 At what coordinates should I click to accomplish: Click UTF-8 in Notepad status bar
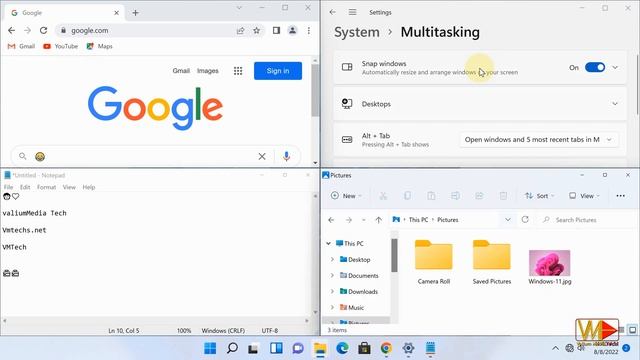(x=270, y=331)
